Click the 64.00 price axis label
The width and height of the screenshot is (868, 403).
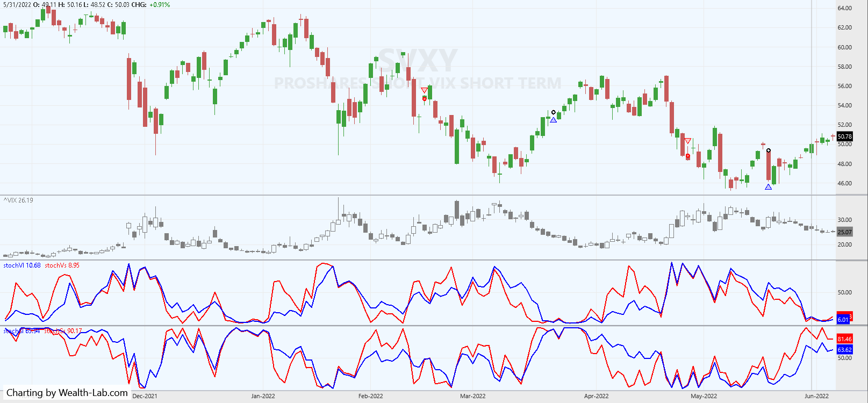point(845,8)
